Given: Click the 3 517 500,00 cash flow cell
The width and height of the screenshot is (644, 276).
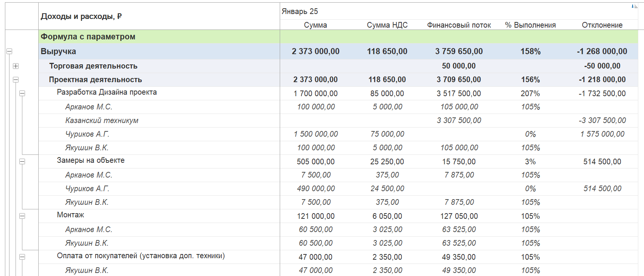Looking at the screenshot, I should tap(459, 94).
